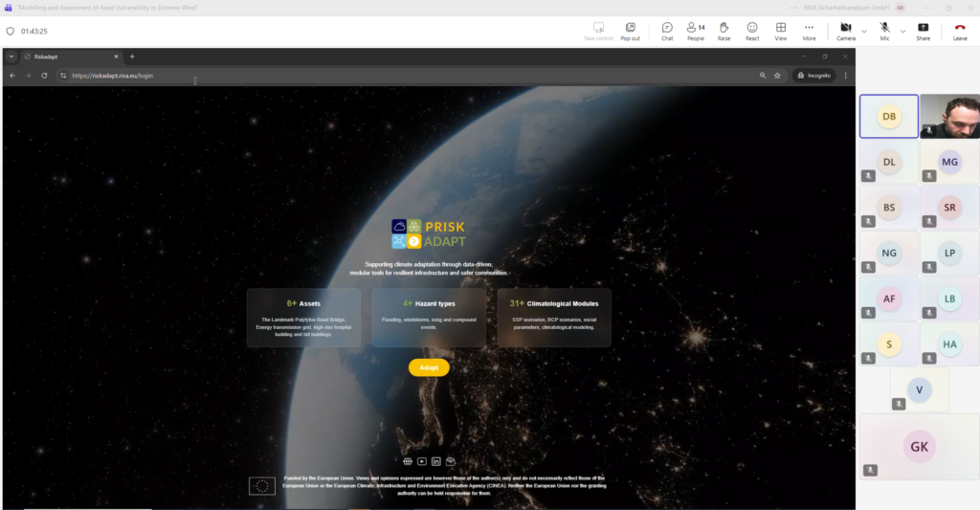
Task: Share your screen with Share button
Action: pyautogui.click(x=923, y=31)
